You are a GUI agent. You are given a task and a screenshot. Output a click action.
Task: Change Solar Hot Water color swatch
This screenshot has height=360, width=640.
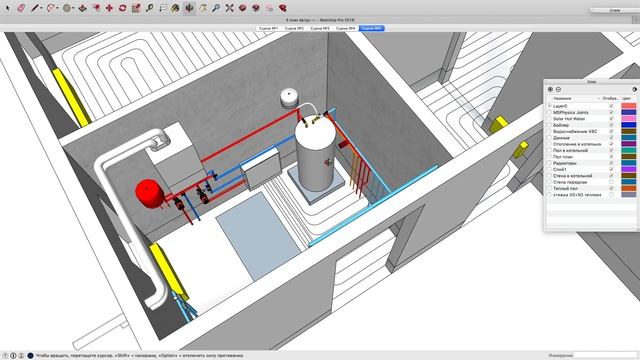point(629,118)
